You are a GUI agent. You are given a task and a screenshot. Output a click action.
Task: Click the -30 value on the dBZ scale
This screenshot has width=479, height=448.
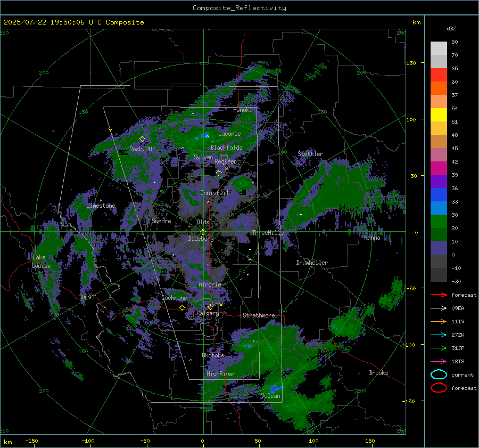pos(456,281)
